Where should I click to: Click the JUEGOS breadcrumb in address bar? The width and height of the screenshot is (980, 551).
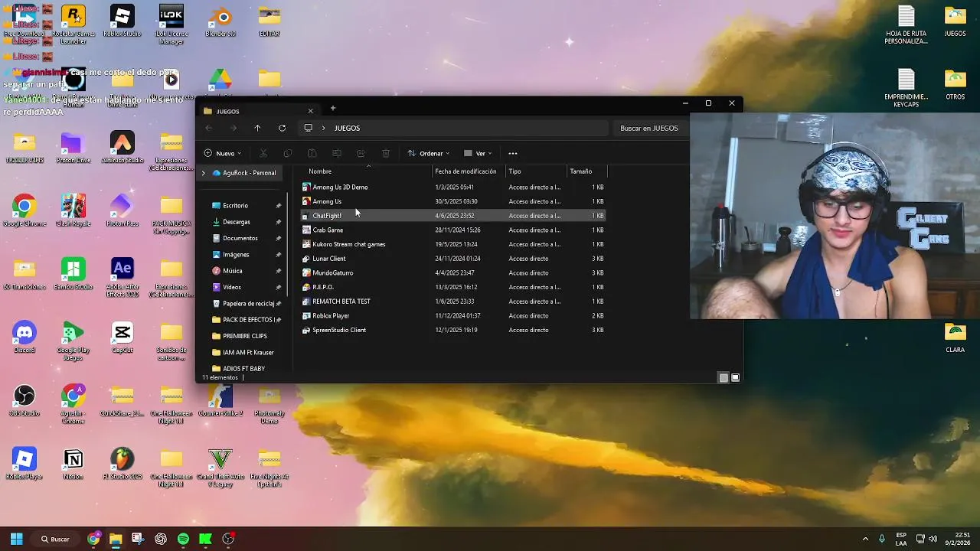tap(347, 128)
